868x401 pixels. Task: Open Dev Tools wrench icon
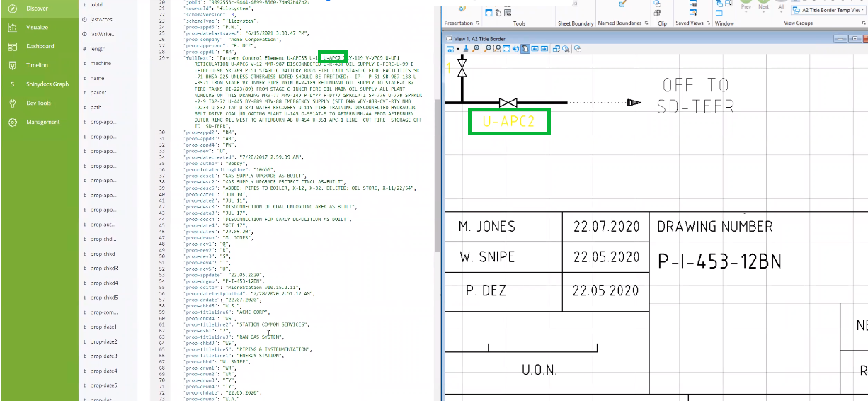click(13, 103)
